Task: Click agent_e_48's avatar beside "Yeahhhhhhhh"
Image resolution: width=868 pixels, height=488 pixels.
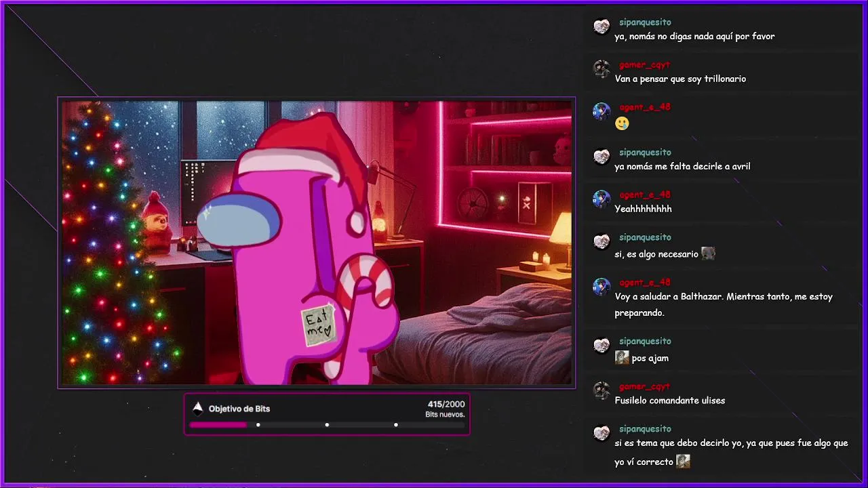Action: (x=601, y=199)
